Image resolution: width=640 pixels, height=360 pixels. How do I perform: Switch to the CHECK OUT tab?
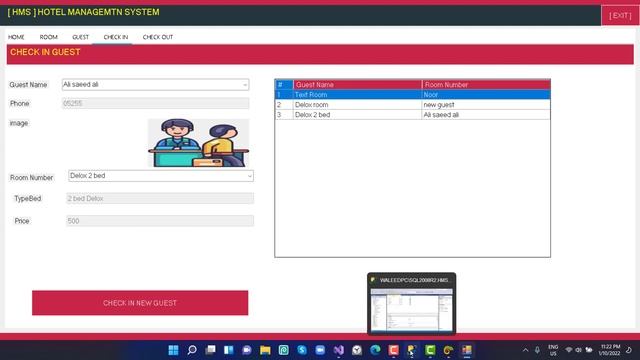158,37
